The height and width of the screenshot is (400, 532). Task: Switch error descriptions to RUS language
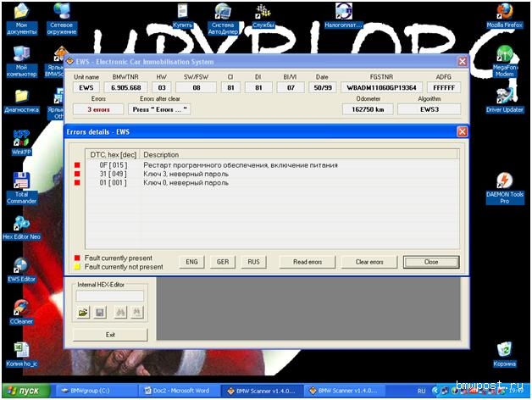253,262
